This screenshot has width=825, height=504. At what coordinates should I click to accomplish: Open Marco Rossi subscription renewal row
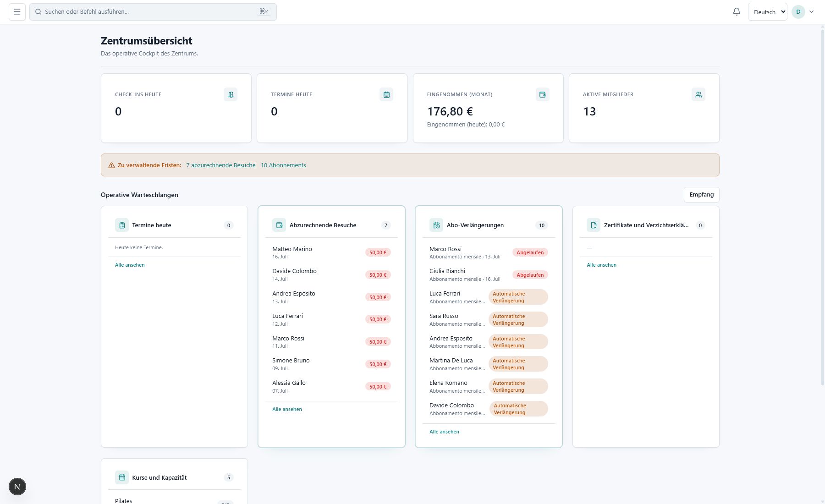[x=489, y=252]
